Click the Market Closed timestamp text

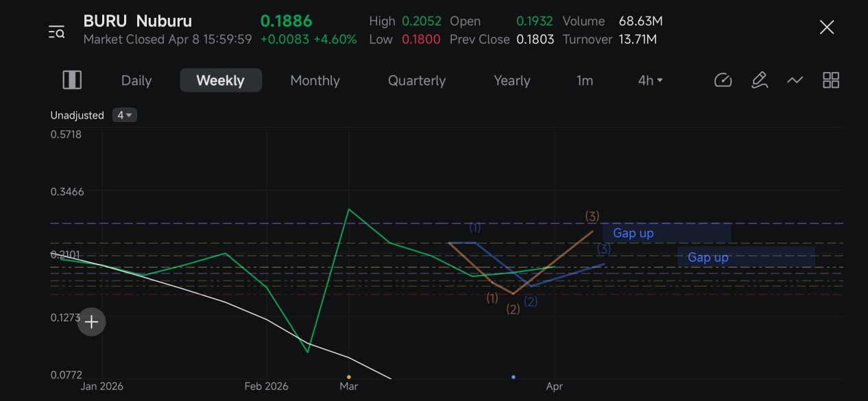[x=167, y=40]
